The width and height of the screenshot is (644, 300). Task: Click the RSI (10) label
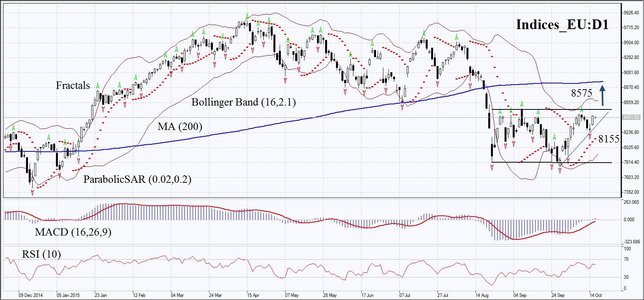41,254
